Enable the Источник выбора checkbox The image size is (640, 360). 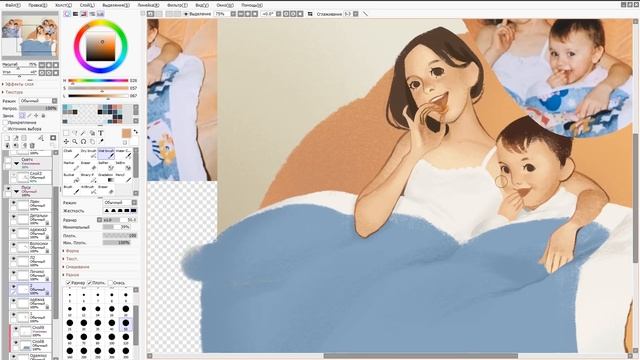coord(5,129)
